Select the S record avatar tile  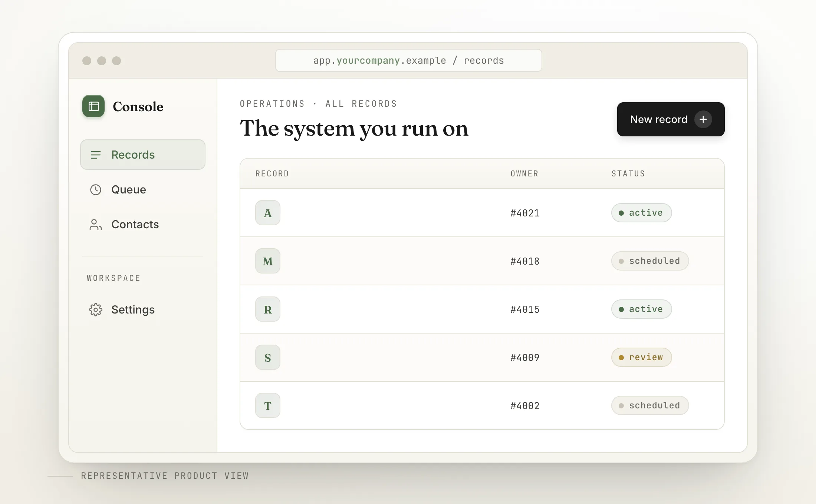268,357
